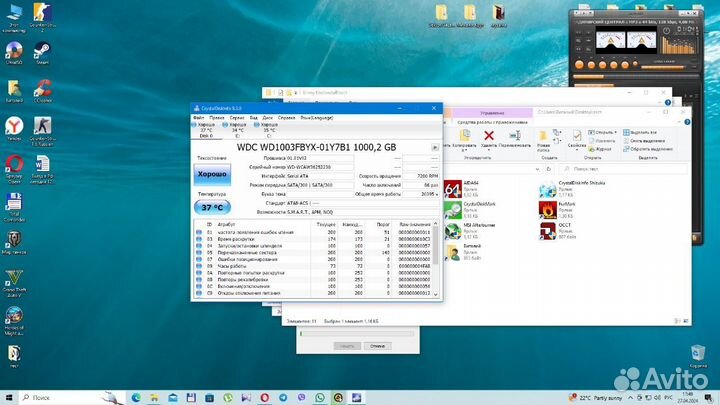Click the 7200 RPM rotation speed value
This screenshot has height=405, width=720.
click(421, 176)
